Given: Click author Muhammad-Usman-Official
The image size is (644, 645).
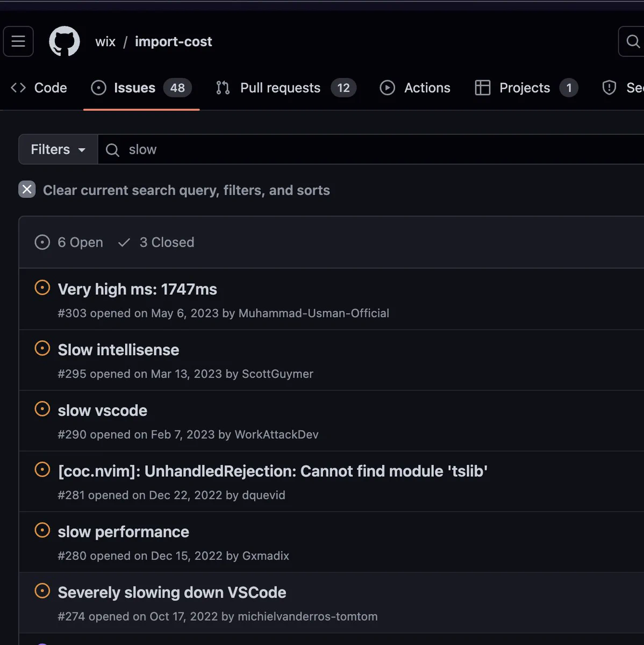Looking at the screenshot, I should click(313, 313).
